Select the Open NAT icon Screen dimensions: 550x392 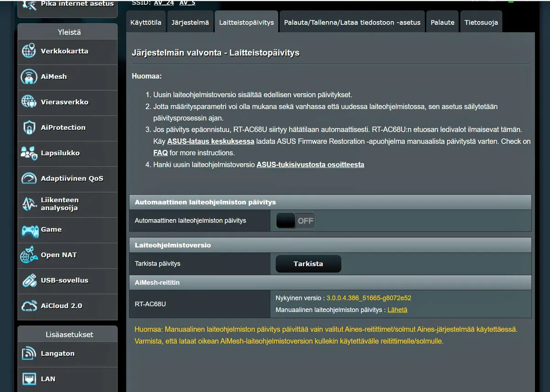pos(29,255)
